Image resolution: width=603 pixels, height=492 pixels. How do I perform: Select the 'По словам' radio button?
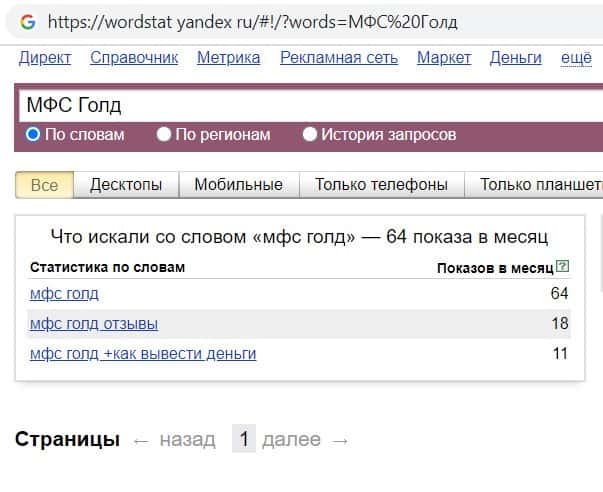(x=33, y=134)
